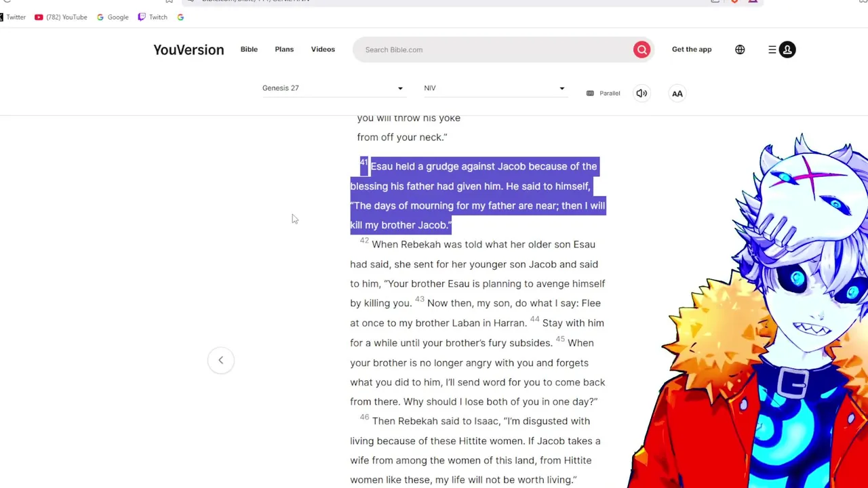Toggle Parallel reading mode
Viewport: 868px width, 488px height.
point(603,94)
